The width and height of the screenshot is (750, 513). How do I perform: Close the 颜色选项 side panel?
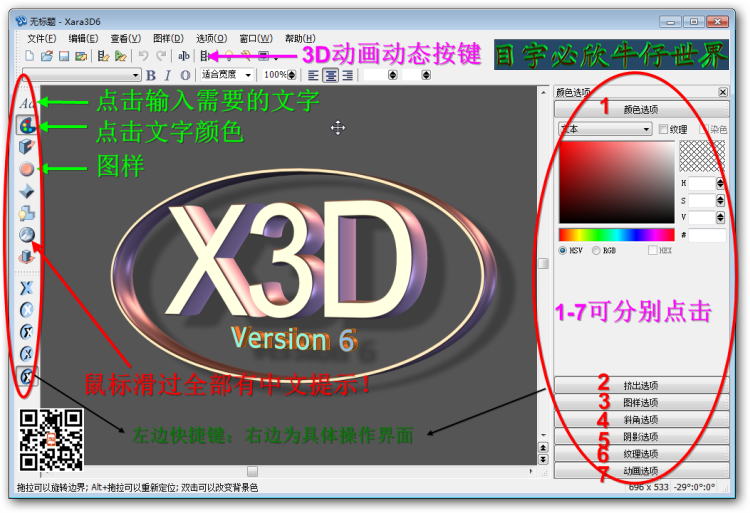[x=723, y=92]
